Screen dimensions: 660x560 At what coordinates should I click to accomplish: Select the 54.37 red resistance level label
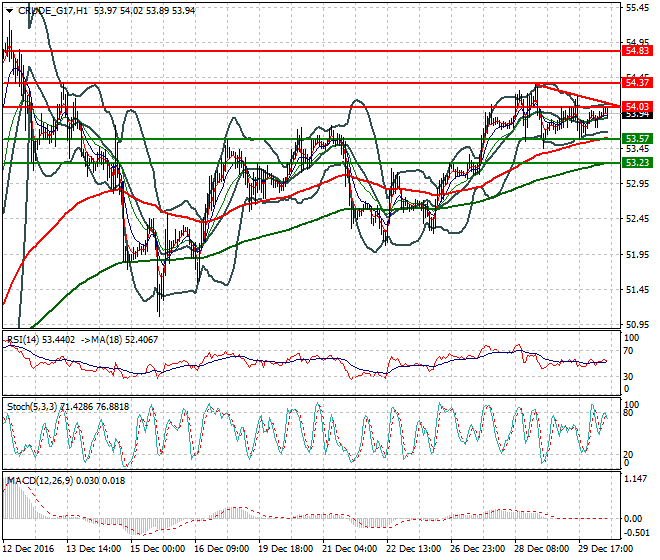pyautogui.click(x=637, y=83)
